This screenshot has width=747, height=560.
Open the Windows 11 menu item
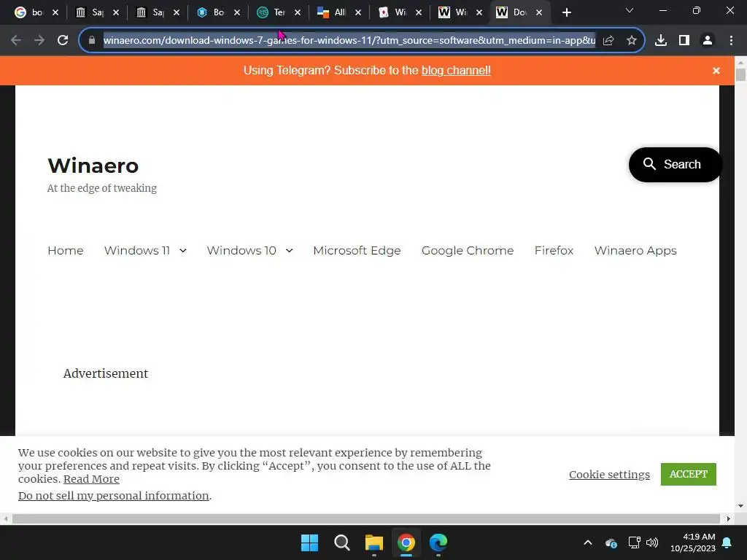coord(136,251)
